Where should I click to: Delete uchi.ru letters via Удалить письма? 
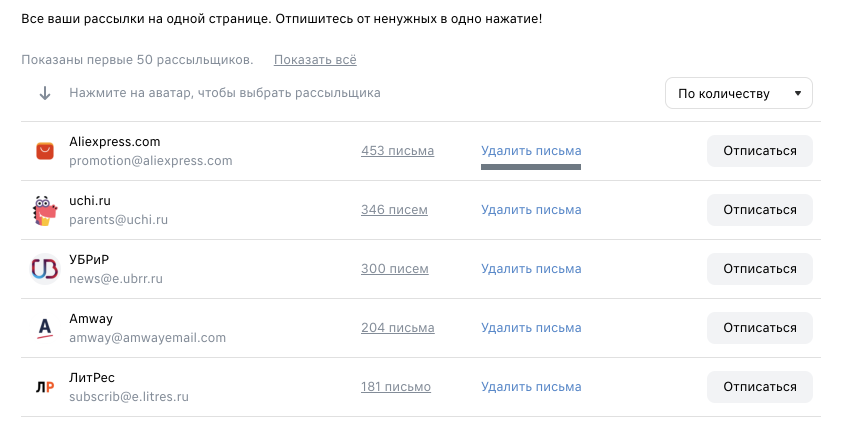531,210
